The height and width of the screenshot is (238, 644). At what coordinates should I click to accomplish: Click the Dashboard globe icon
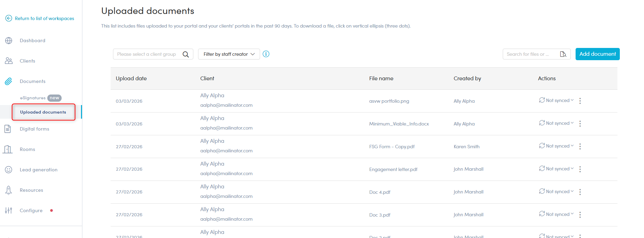coord(9,41)
